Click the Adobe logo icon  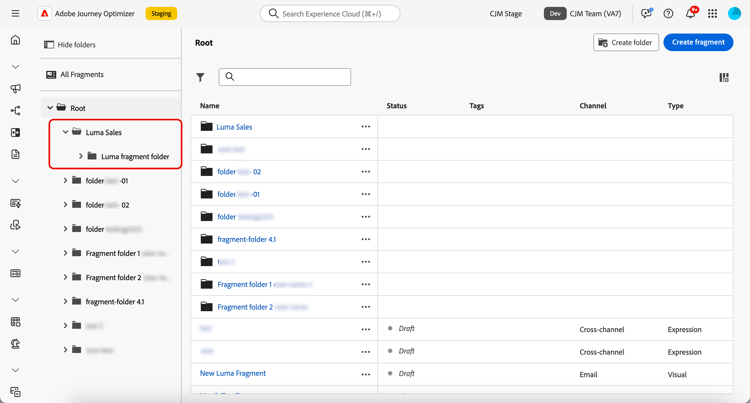(44, 13)
